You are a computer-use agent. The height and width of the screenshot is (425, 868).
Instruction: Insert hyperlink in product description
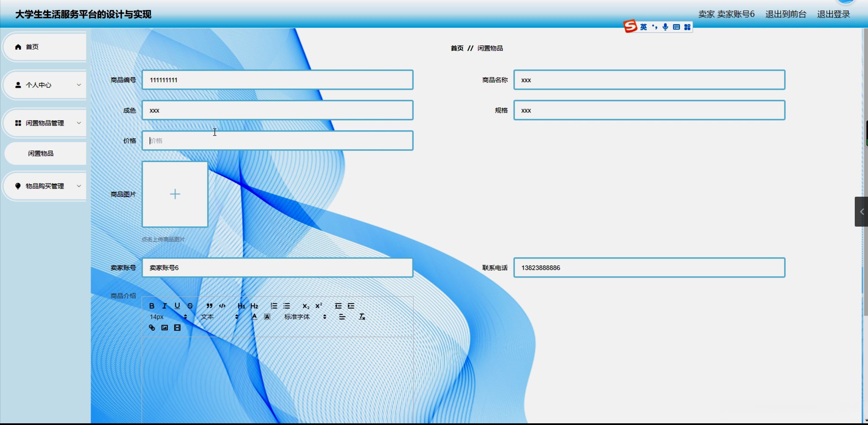pos(152,327)
